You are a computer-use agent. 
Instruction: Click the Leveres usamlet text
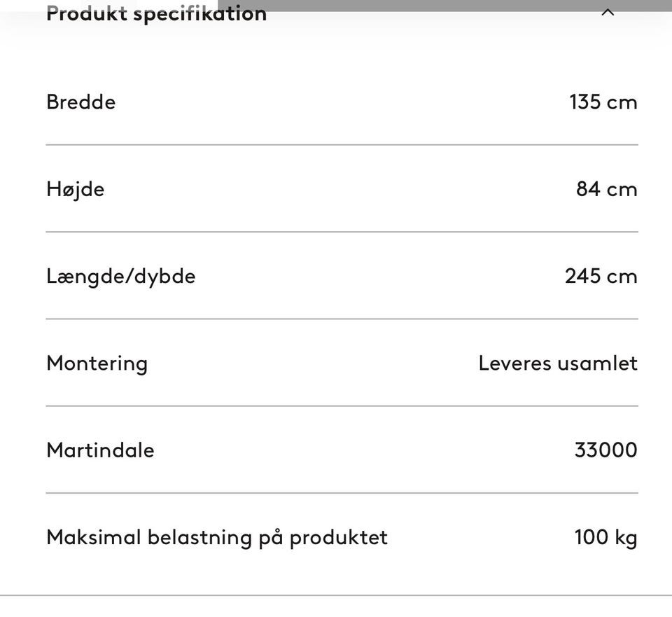[558, 363]
